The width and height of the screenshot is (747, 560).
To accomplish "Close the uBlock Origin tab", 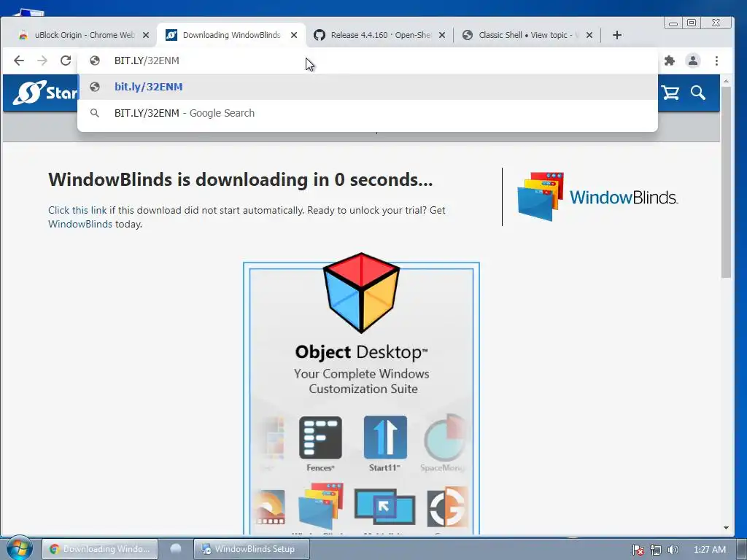I will click(x=146, y=35).
